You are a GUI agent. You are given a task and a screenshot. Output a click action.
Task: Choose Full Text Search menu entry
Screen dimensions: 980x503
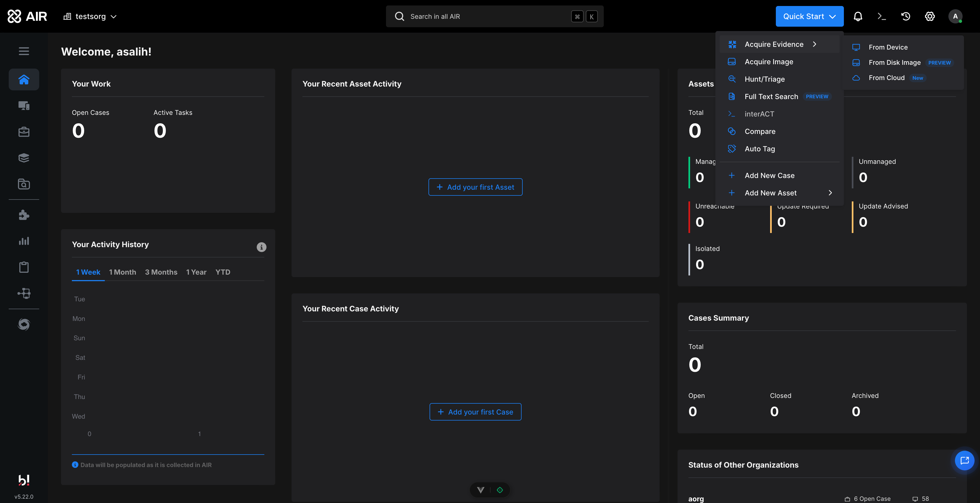click(x=780, y=97)
